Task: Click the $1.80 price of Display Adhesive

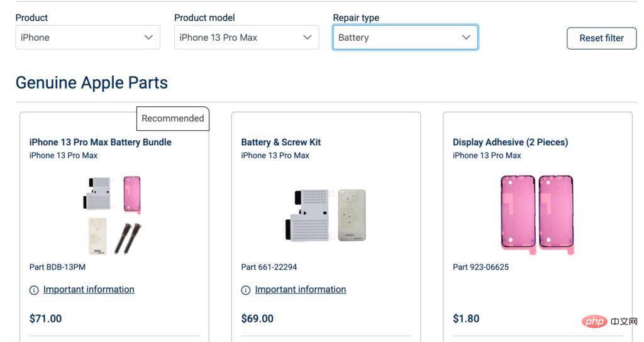Action: click(466, 319)
